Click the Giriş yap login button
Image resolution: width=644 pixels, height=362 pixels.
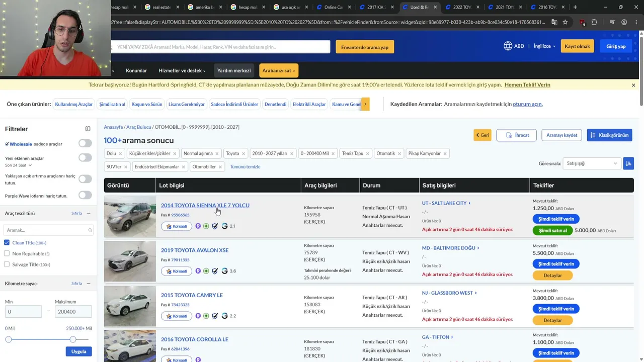point(616,46)
